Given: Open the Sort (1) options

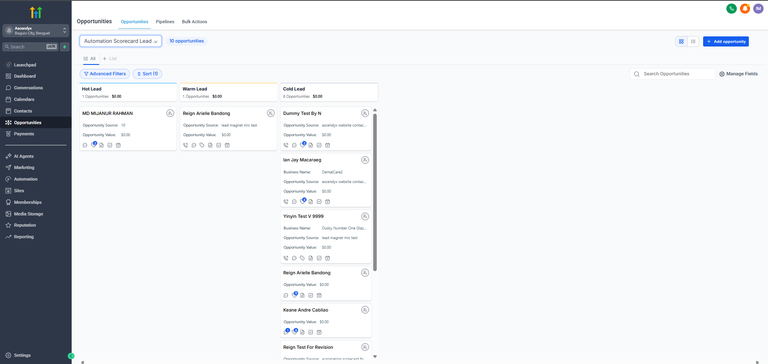Looking at the screenshot, I should 147,74.
